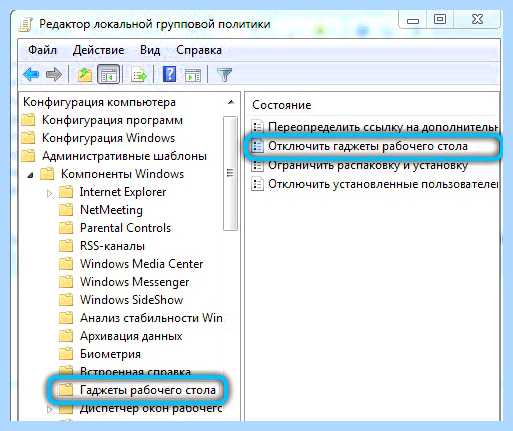
Task: Go back with the blue left arrow
Action: pyautogui.click(x=31, y=74)
